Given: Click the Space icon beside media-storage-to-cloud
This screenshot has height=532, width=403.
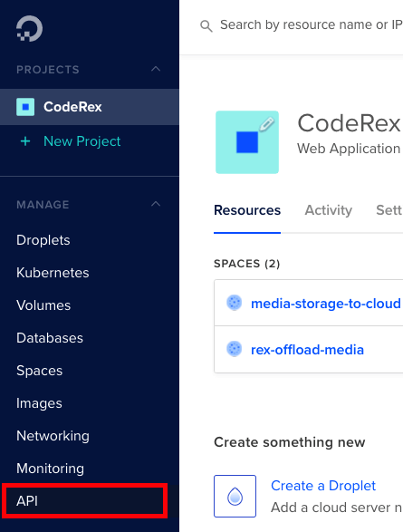Looking at the screenshot, I should (234, 303).
